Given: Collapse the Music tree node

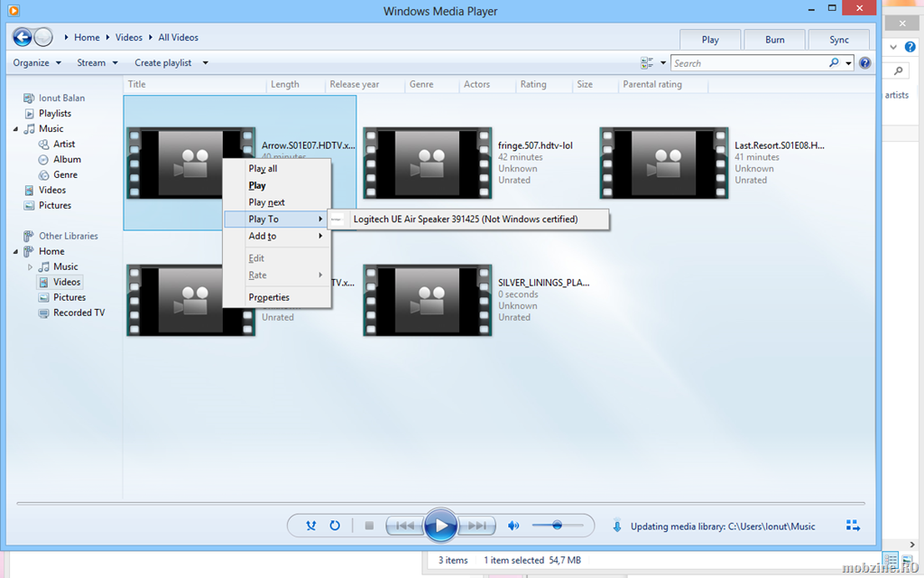Looking at the screenshot, I should pyautogui.click(x=16, y=128).
